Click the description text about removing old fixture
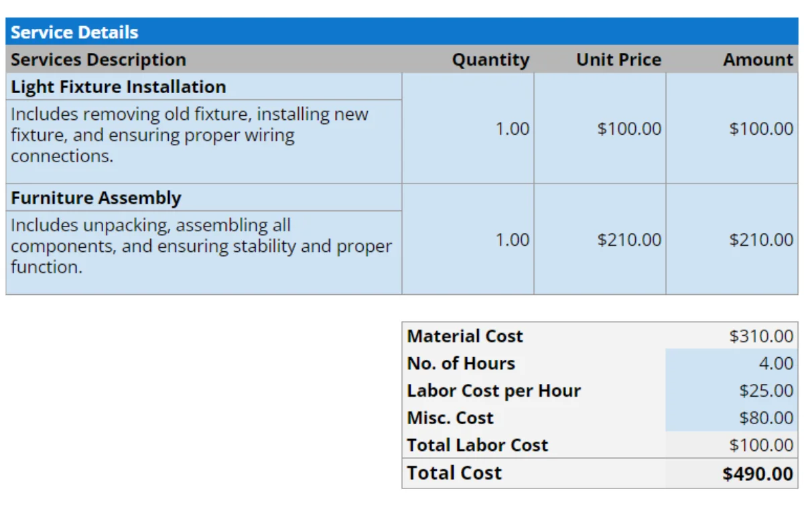Viewport: 804px width, 532px height. [190, 135]
